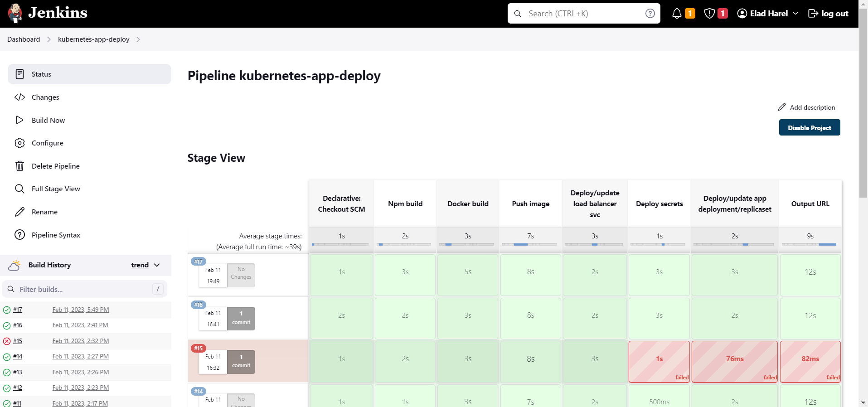Click success status icon for build #13

coord(7,373)
